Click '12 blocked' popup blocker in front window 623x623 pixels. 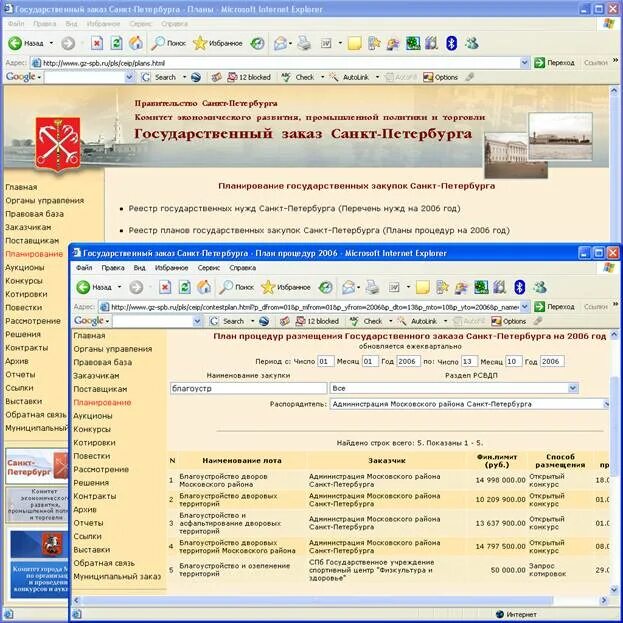tap(318, 321)
